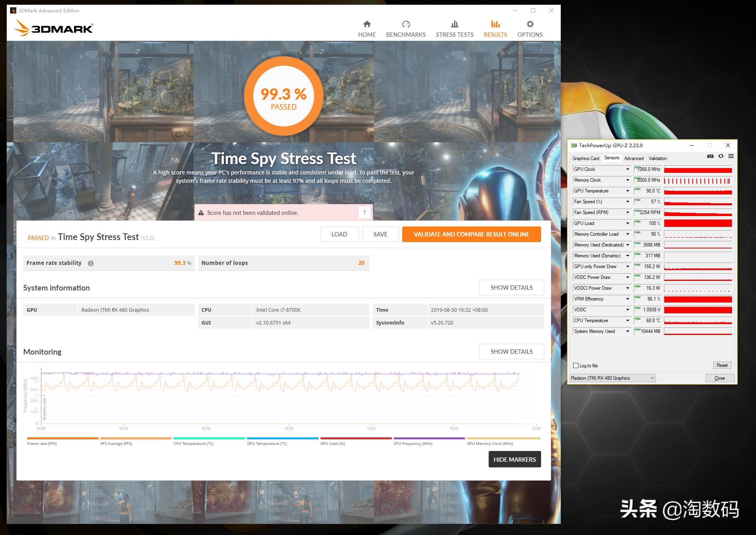Toggle the GPU Memory Clock legend swatch
Viewport: 756px width, 535px height.
coord(503,439)
